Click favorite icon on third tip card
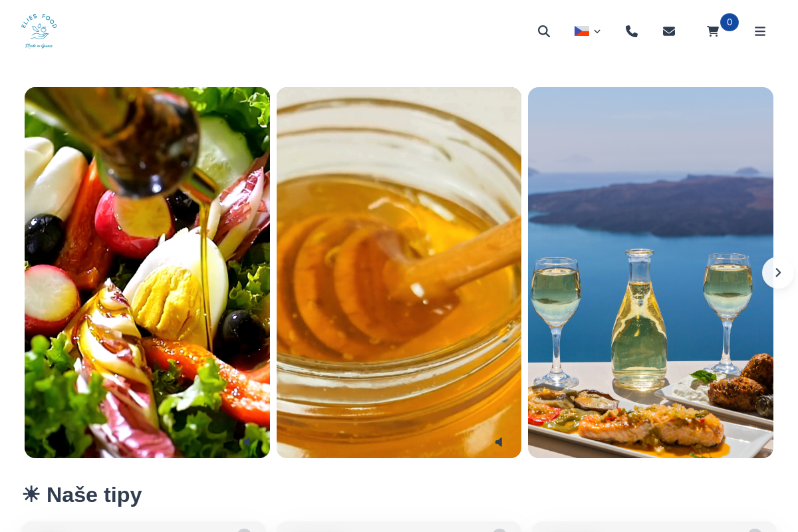 point(755,531)
